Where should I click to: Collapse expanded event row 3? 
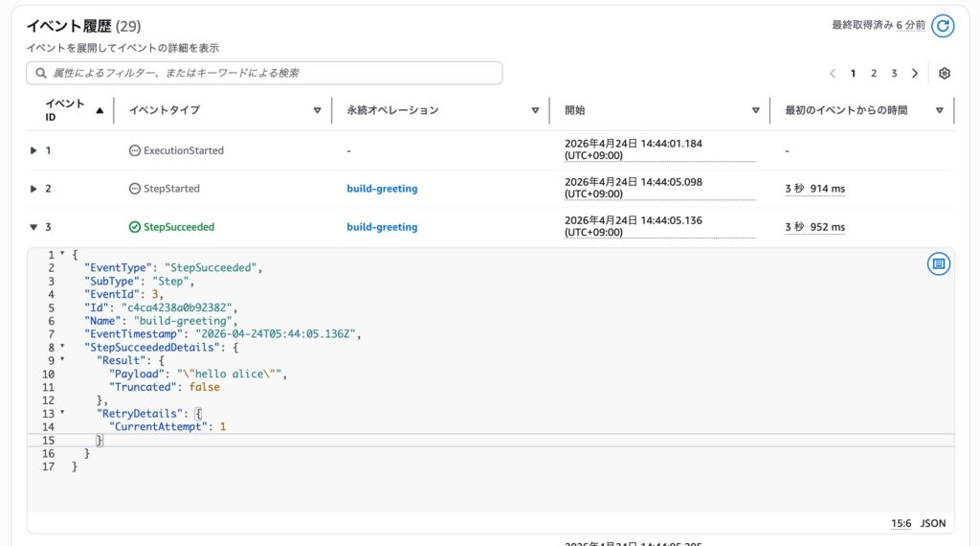pyautogui.click(x=33, y=227)
